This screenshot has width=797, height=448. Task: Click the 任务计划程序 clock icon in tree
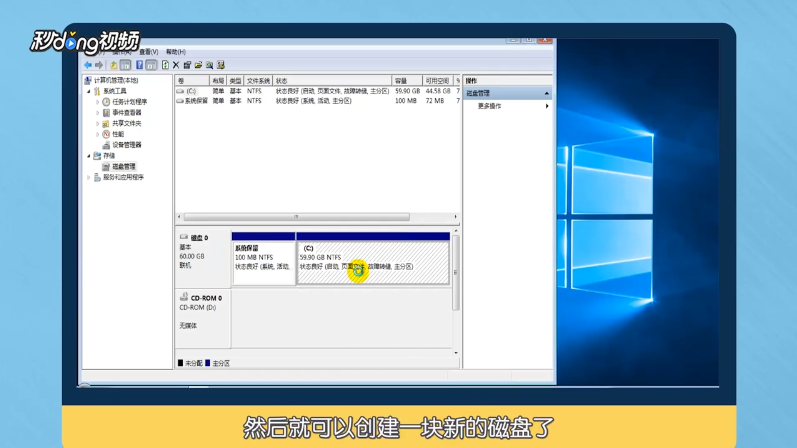(106, 102)
